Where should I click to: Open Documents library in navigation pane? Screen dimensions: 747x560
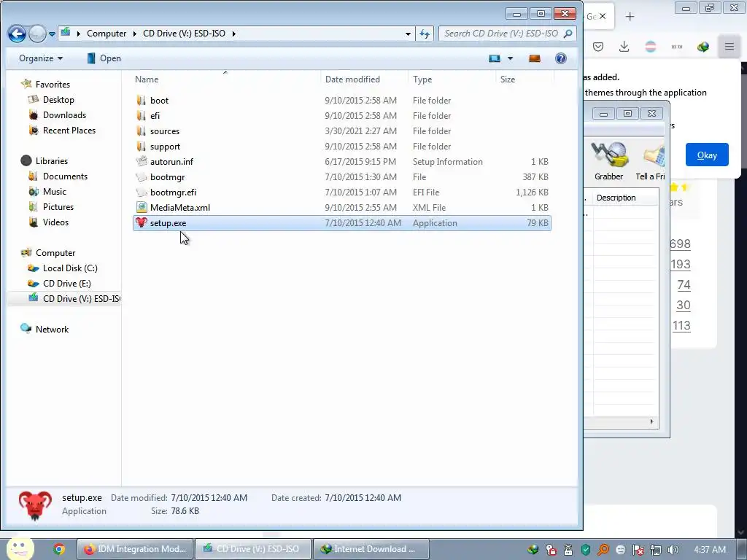click(x=65, y=176)
